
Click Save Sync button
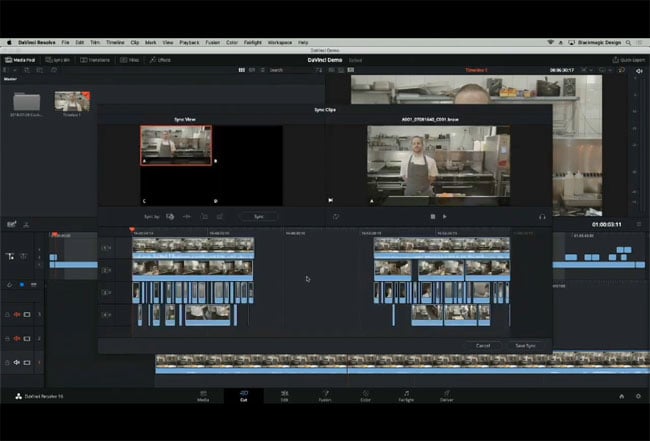[x=525, y=346]
